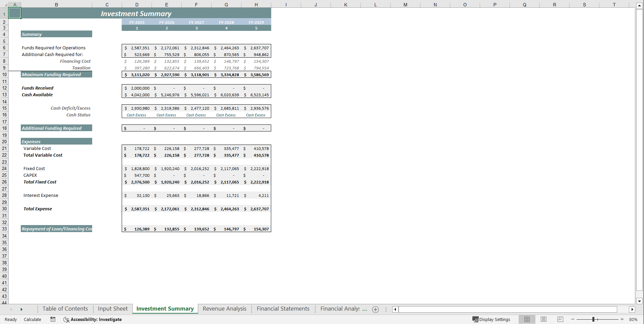Viewport: 644px width, 324px height.
Task: Click Zoom Out minus icon
Action: pyautogui.click(x=573, y=319)
